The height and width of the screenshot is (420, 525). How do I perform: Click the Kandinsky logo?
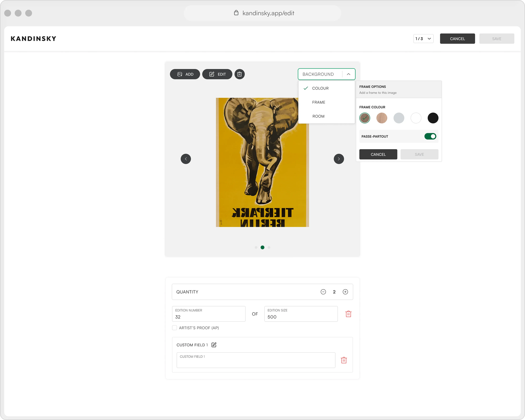(x=33, y=39)
